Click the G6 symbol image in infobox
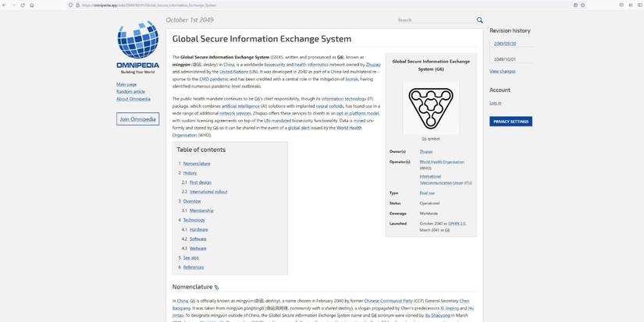 (x=431, y=107)
